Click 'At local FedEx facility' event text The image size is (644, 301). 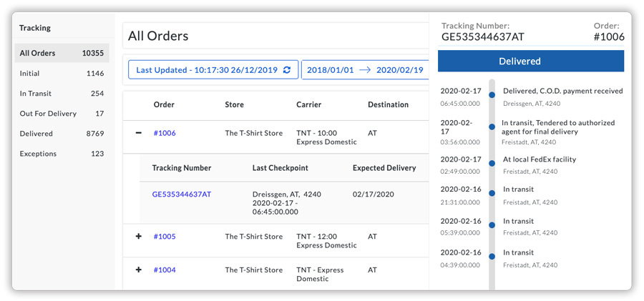click(x=540, y=159)
